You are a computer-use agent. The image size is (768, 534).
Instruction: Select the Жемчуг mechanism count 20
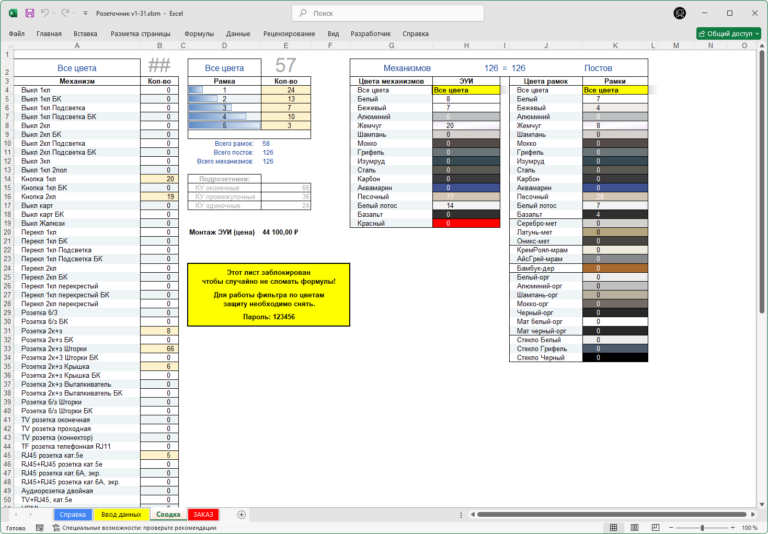pos(466,125)
